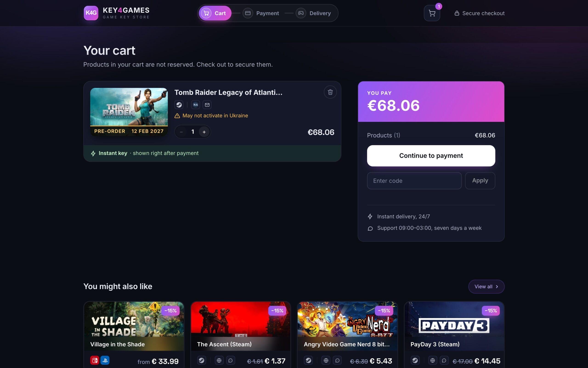Click the globe icon on The Ascent card

(219, 360)
